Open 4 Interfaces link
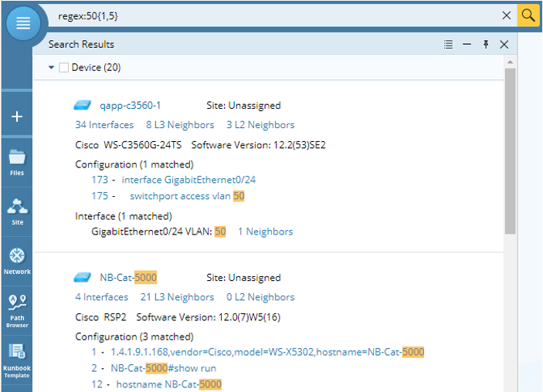 point(101,297)
